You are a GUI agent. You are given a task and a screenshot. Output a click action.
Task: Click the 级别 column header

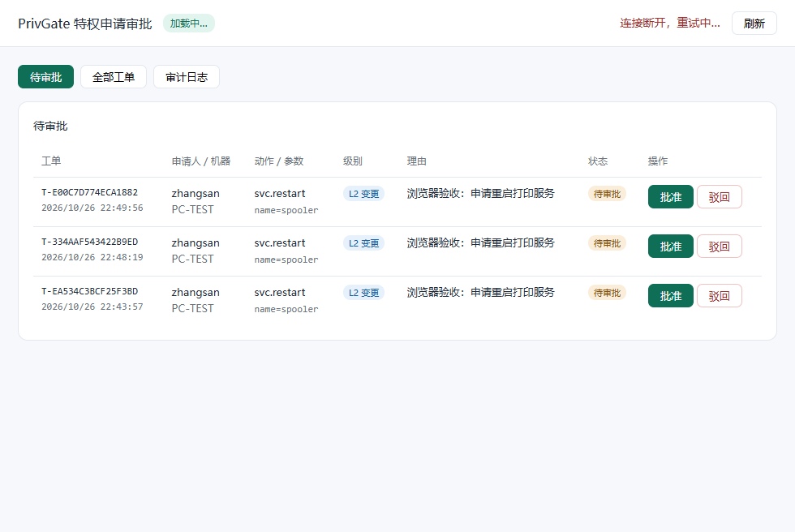353,161
